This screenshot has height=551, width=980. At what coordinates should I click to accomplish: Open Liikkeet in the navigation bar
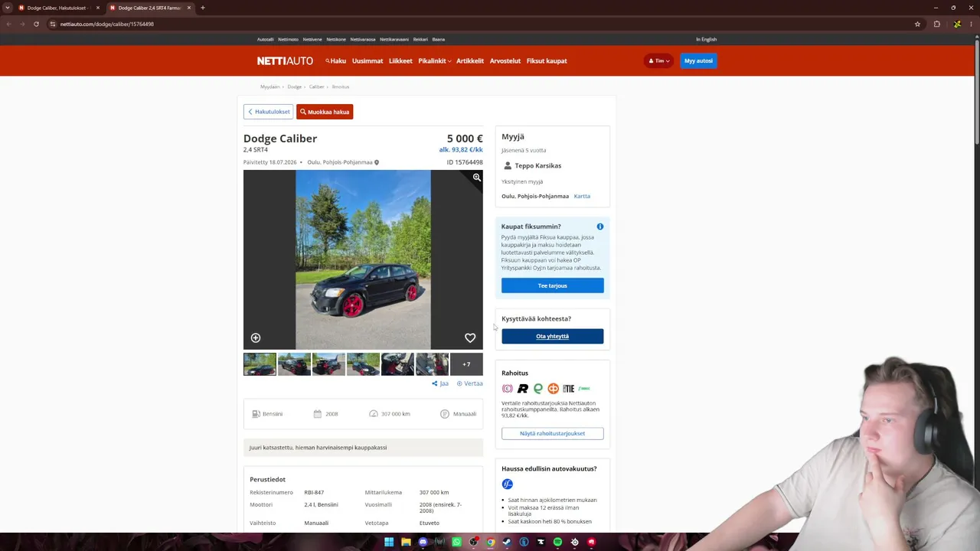tap(400, 61)
